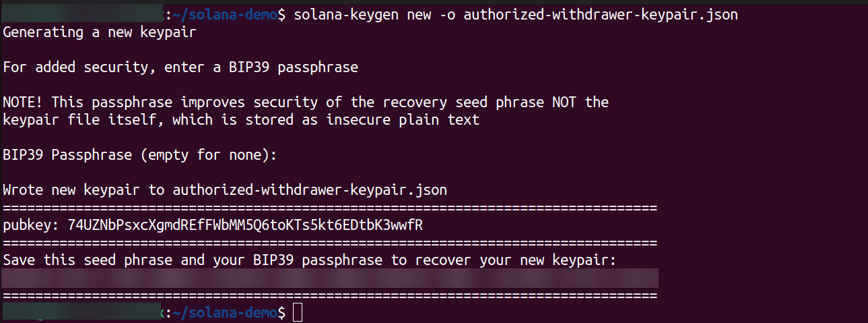The height and width of the screenshot is (323, 868).
Task: Click the word NOTE! in the warning
Action: (23, 102)
